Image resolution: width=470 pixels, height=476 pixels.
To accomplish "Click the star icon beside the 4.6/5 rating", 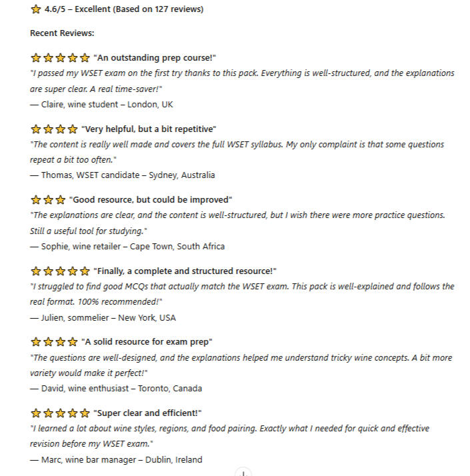I will click(36, 9).
